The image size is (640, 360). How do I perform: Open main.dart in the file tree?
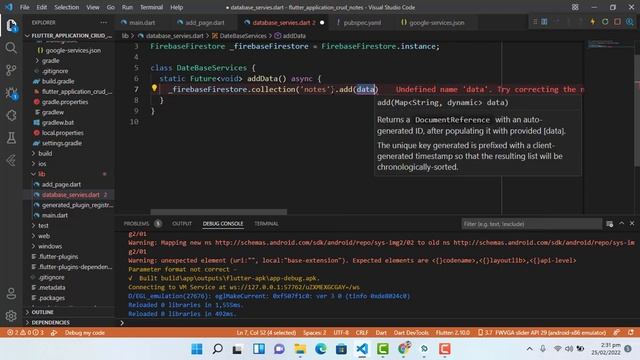pyautogui.click(x=69, y=215)
